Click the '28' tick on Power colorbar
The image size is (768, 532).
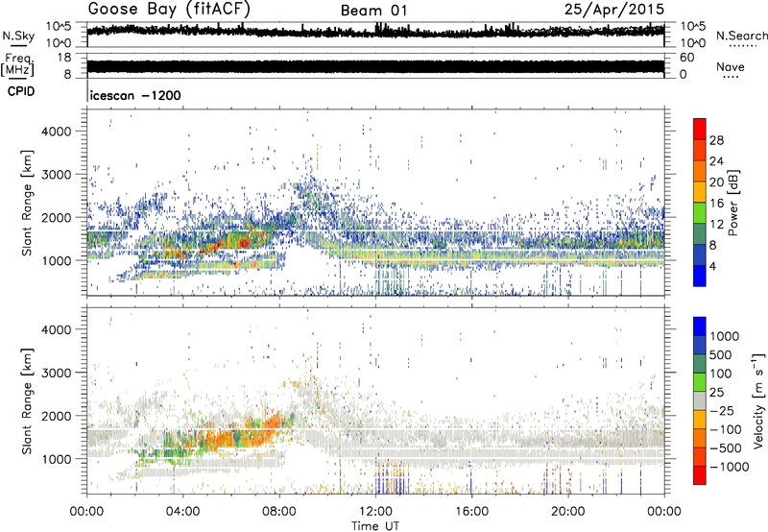pos(716,140)
